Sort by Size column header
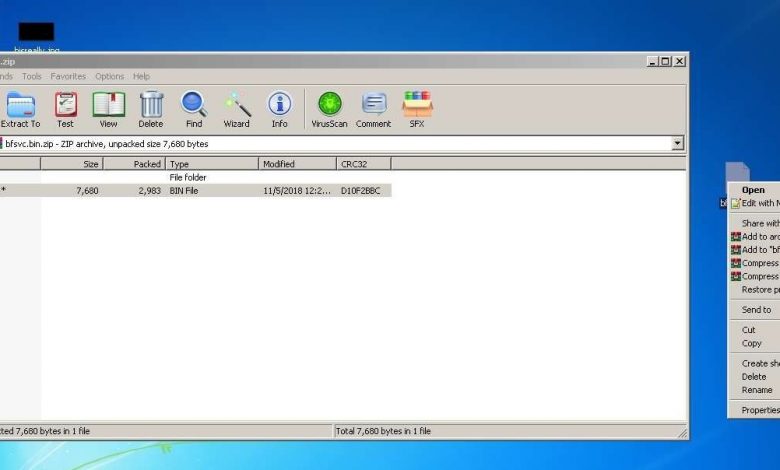Screen dimensions: 780x470 [x=72, y=164]
